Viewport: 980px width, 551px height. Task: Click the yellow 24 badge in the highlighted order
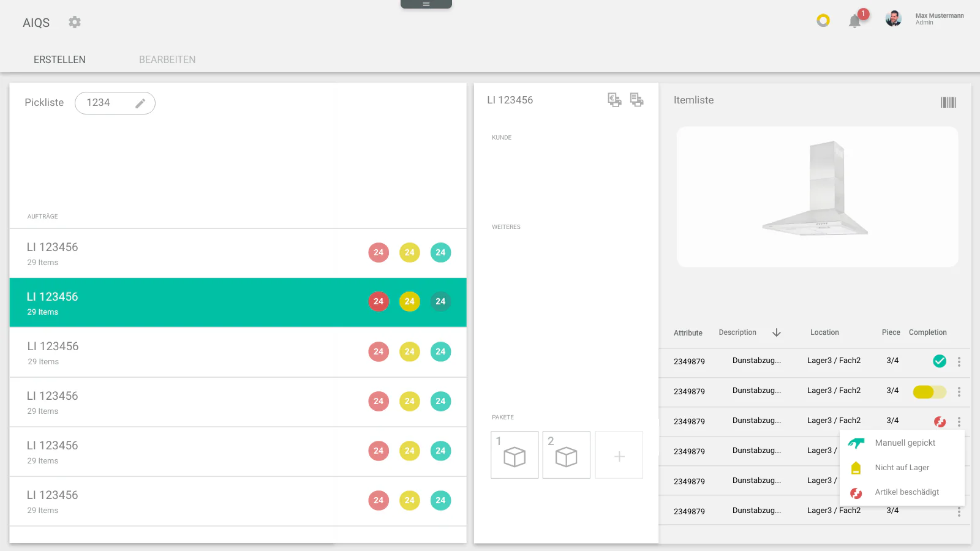410,301
